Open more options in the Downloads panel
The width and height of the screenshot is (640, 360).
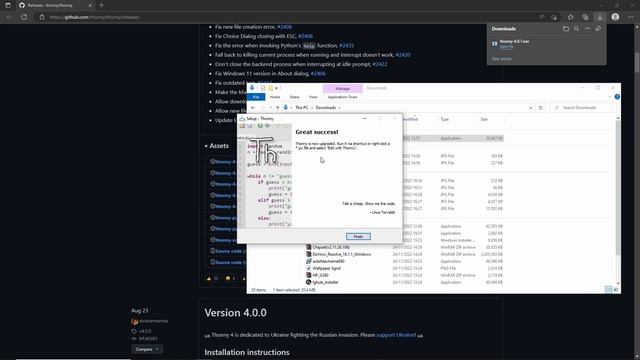(587, 29)
